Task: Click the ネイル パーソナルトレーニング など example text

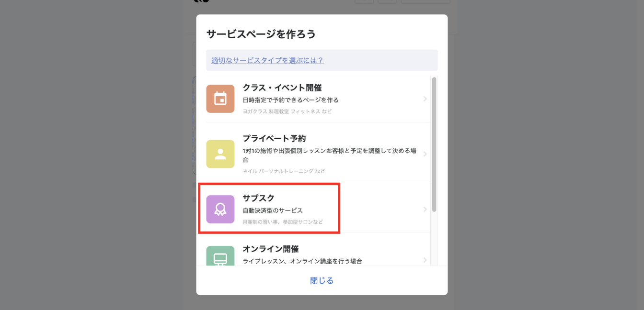Action: pos(284,171)
